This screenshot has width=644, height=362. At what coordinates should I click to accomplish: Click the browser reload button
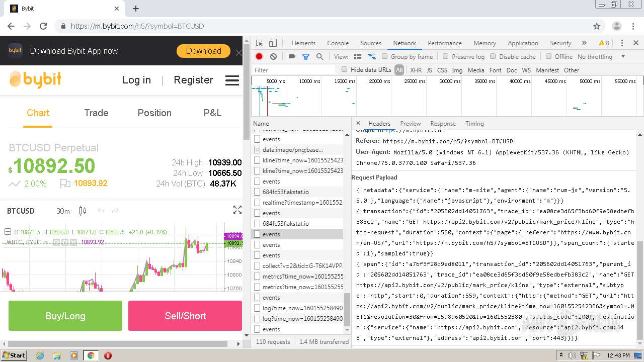(43, 26)
